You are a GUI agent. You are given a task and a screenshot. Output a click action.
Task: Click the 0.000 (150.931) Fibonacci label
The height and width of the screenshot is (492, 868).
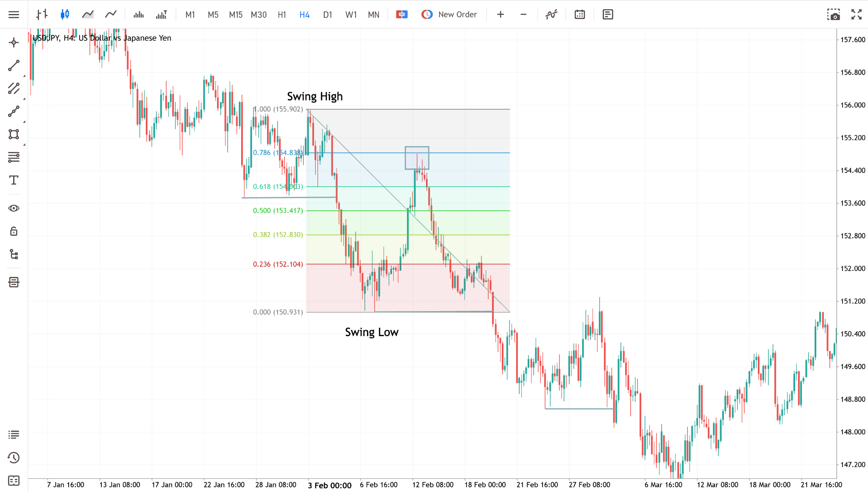pos(278,312)
